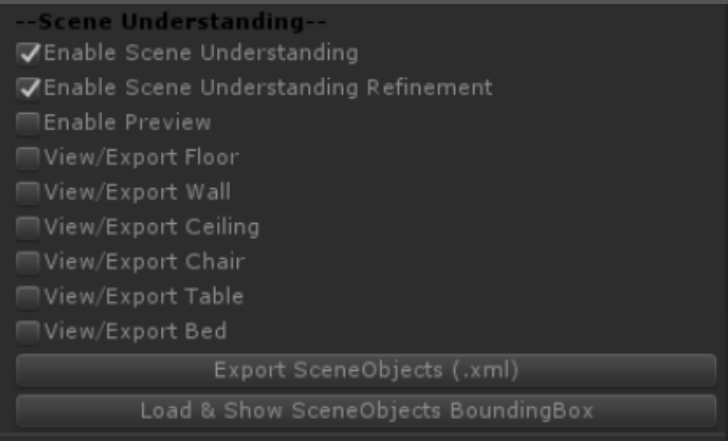Activate the View/Export Bed checkbox
Screen dimensions: 728x441
click(x=29, y=331)
